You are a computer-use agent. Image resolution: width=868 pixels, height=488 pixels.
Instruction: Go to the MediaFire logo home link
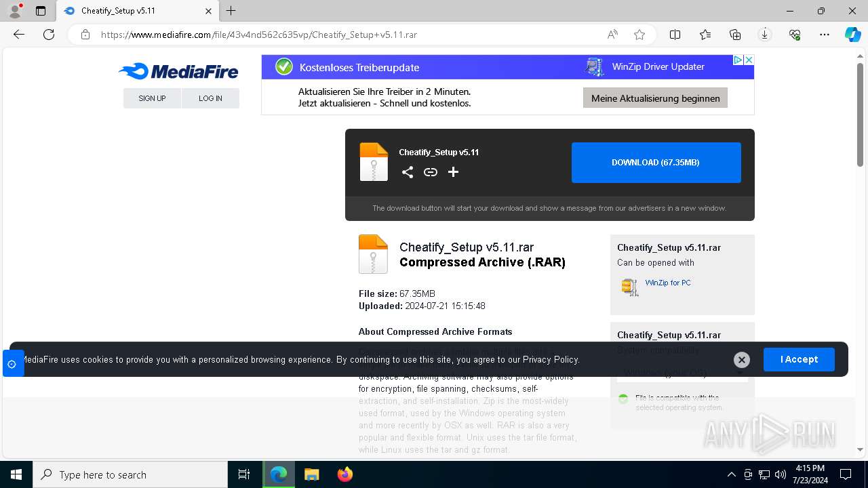point(178,71)
